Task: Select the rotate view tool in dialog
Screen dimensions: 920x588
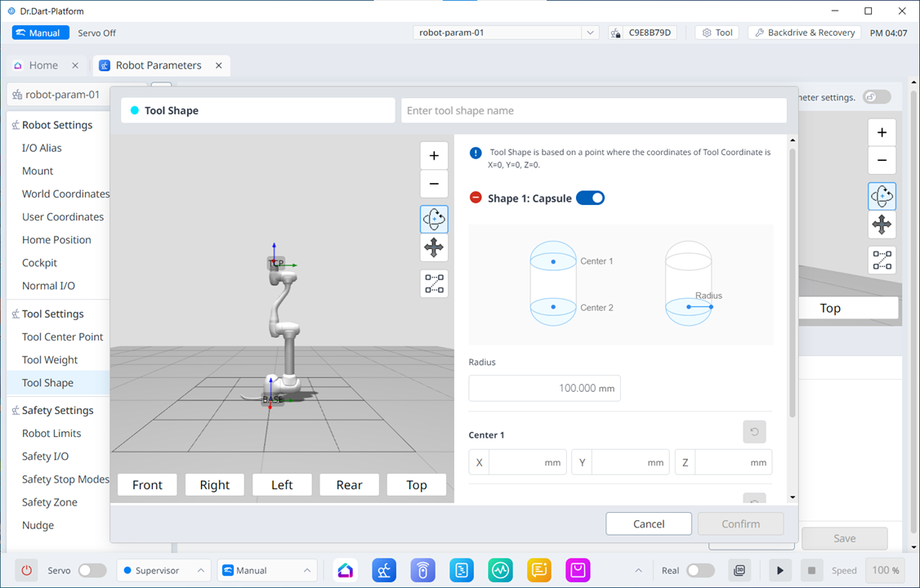Action: (x=434, y=219)
